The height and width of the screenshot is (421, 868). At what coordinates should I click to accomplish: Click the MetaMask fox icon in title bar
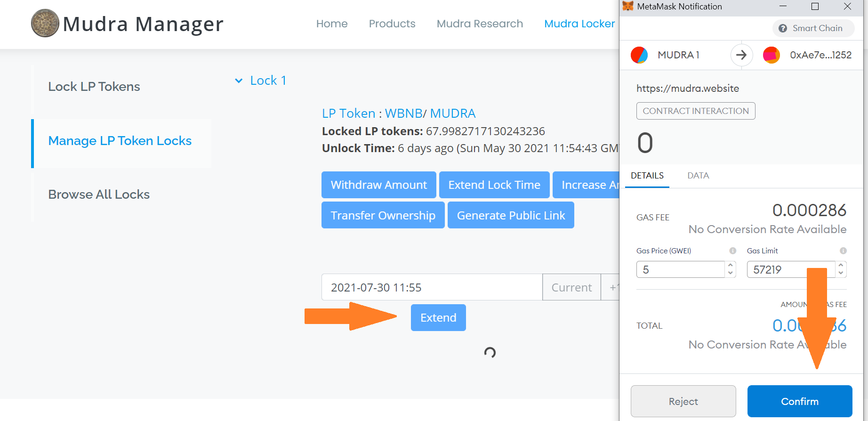628,6
